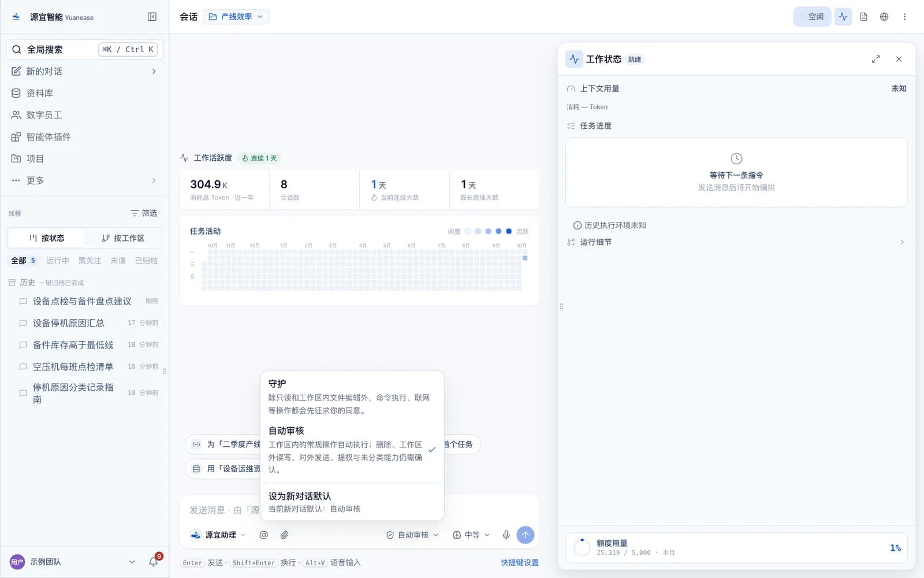
Task: Close the 工作状态 panel
Action: pos(899,59)
